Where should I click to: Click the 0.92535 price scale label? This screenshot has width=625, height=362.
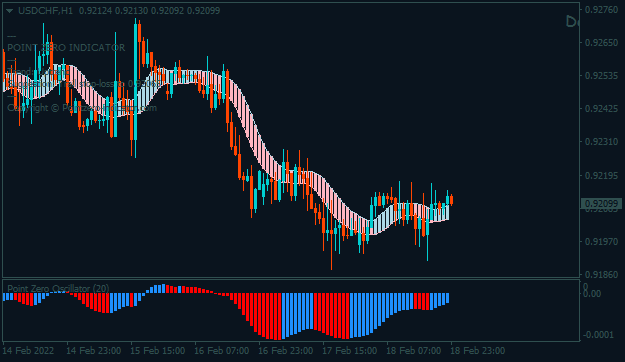tap(601, 76)
